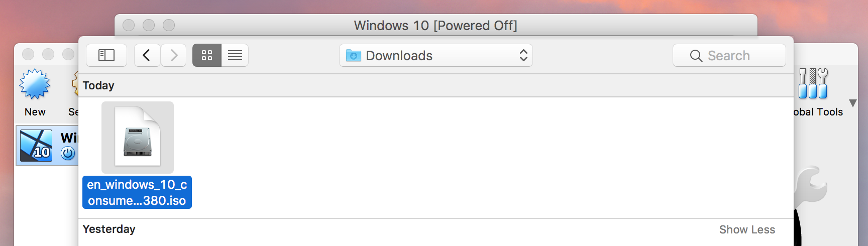This screenshot has width=868, height=246.
Task: Switch to icon grid view
Action: tap(207, 55)
